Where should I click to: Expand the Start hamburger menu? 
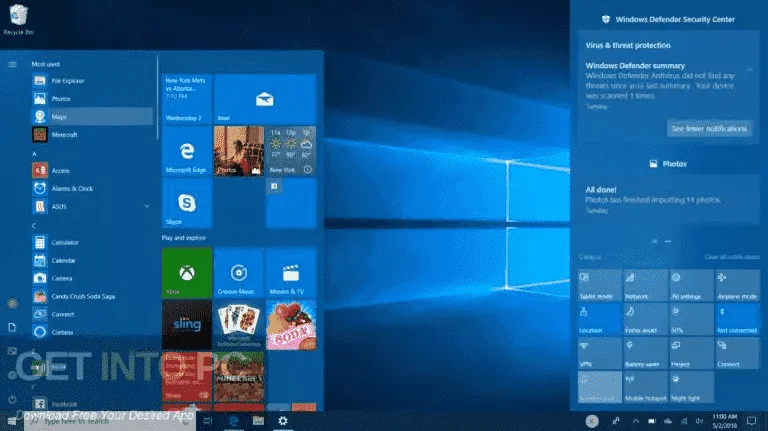coord(12,64)
